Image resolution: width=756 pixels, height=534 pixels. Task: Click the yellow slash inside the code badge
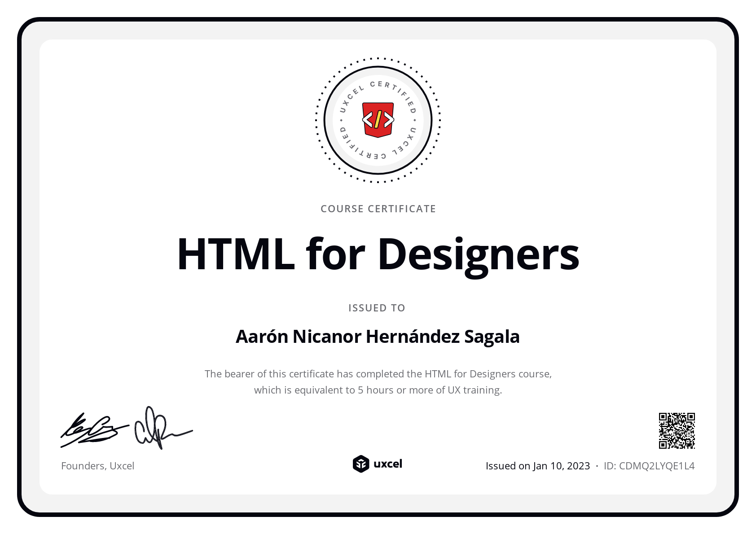tap(378, 119)
